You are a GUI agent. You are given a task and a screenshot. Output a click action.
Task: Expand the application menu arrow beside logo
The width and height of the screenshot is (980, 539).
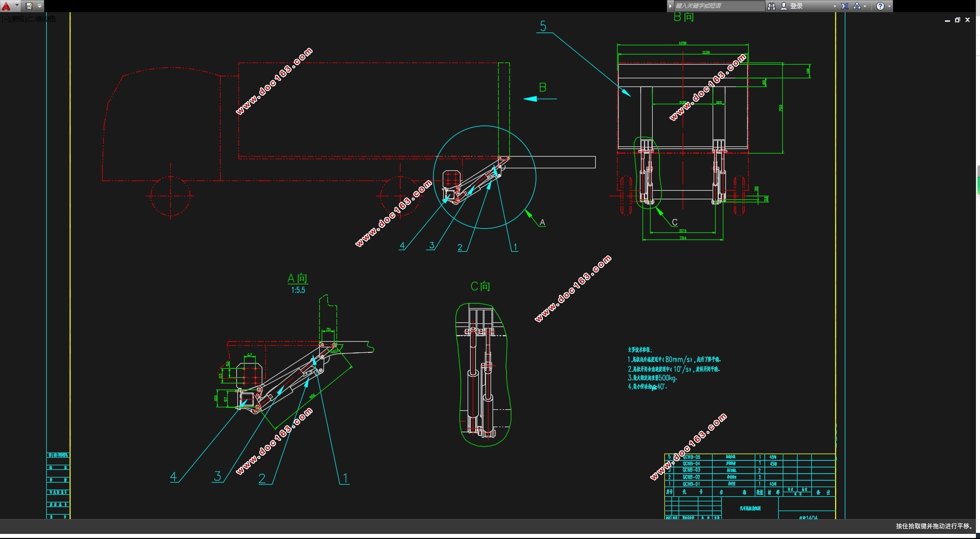tap(17, 6)
